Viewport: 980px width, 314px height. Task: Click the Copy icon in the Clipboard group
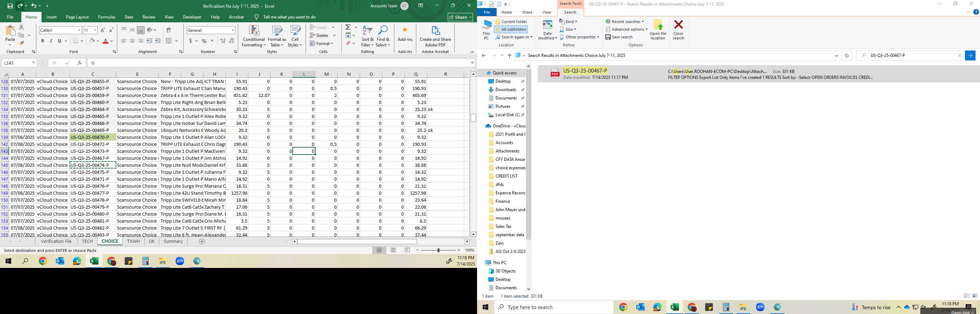point(21,35)
